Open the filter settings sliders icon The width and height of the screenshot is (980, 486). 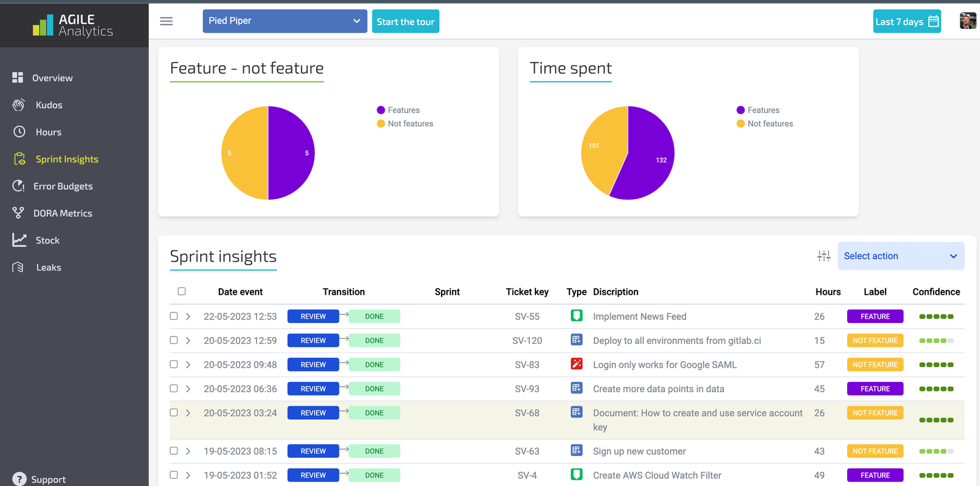pos(824,256)
